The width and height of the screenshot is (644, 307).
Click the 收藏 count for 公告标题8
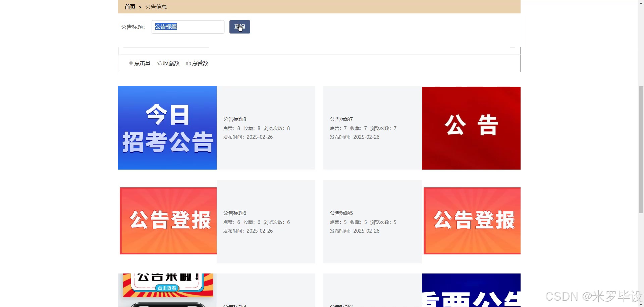pos(252,128)
